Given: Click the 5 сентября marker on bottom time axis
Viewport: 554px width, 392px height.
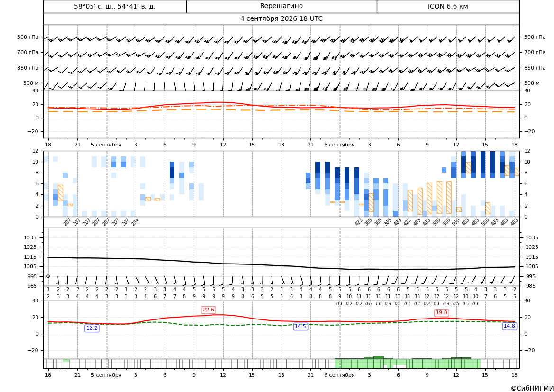Looking at the screenshot, I should [106, 375].
